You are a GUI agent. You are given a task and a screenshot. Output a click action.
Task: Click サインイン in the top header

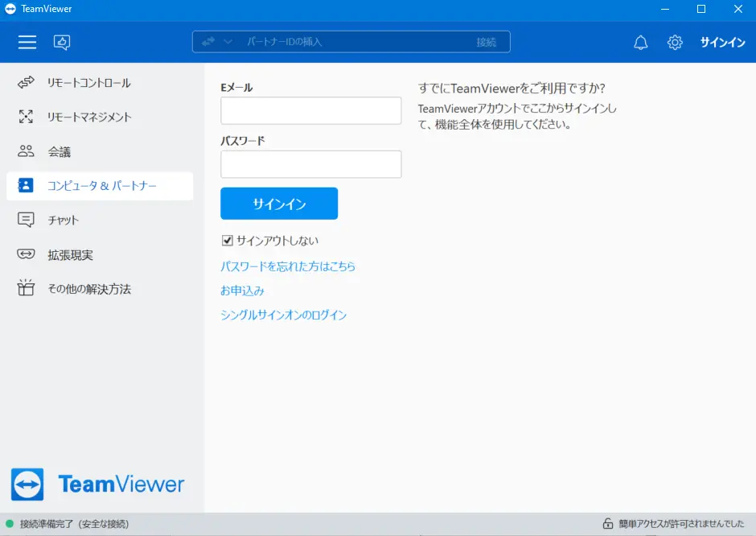(722, 43)
